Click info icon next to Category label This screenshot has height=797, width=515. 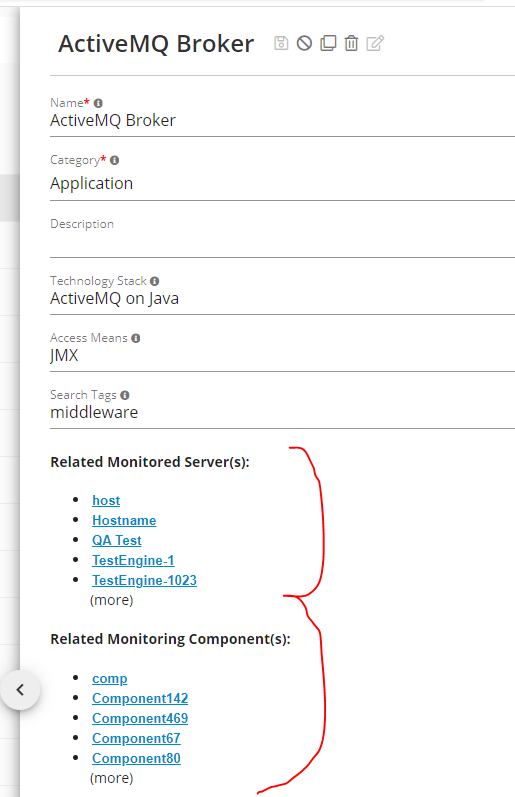tap(114, 160)
